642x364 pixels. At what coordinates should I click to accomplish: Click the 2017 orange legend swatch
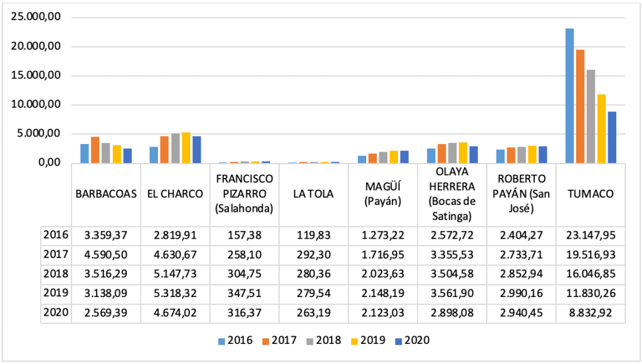(266, 341)
